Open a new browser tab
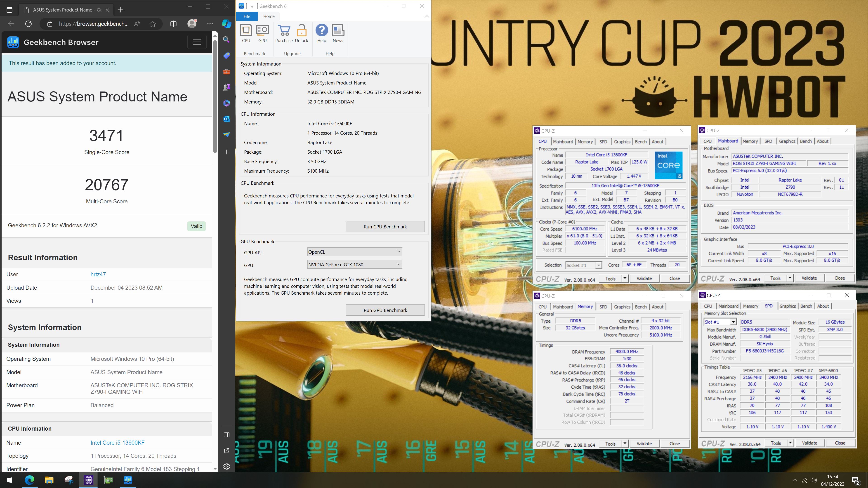This screenshot has height=488, width=868. coord(120,10)
